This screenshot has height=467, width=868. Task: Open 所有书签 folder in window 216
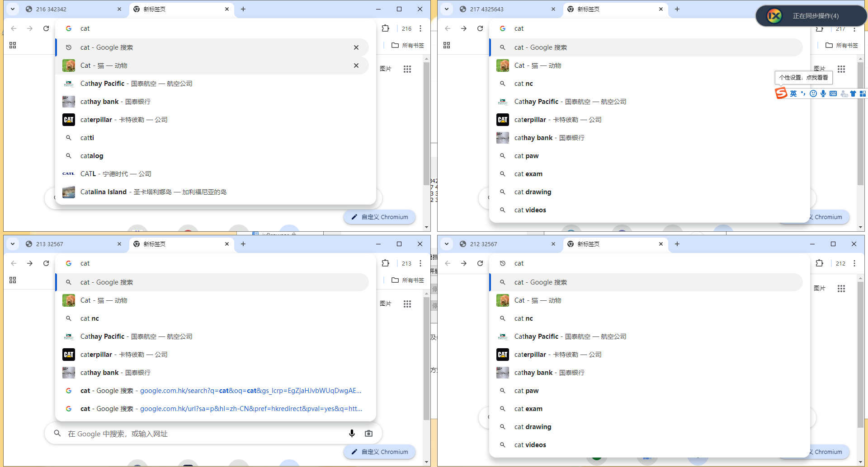click(408, 45)
